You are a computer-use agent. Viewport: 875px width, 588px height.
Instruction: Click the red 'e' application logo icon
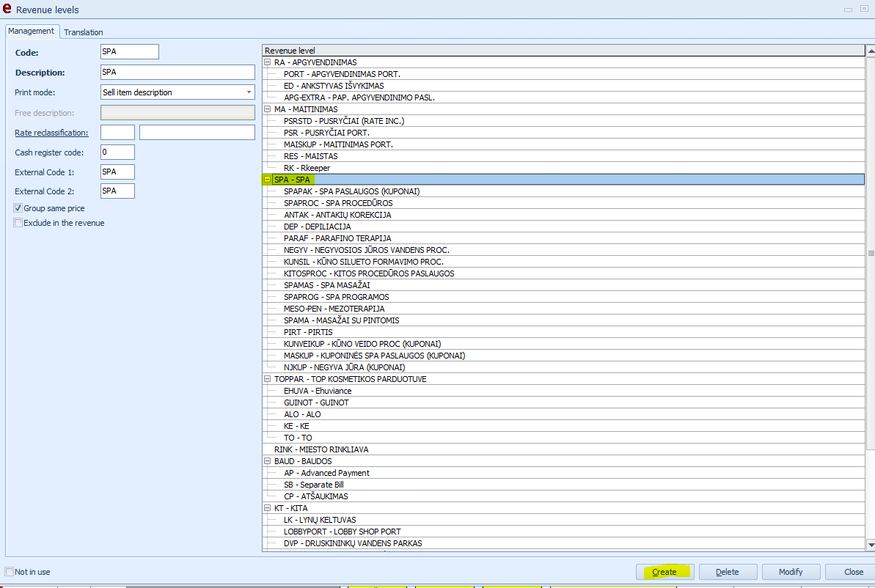coord(7,8)
